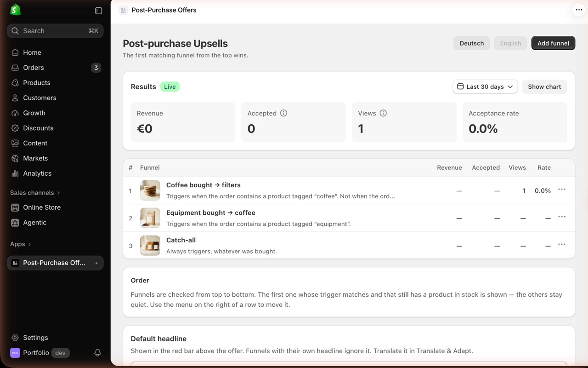Screen dimensions: 588x368
Task: Click the Post-Purchase Offers app icon in sidebar
Action: (x=15, y=263)
